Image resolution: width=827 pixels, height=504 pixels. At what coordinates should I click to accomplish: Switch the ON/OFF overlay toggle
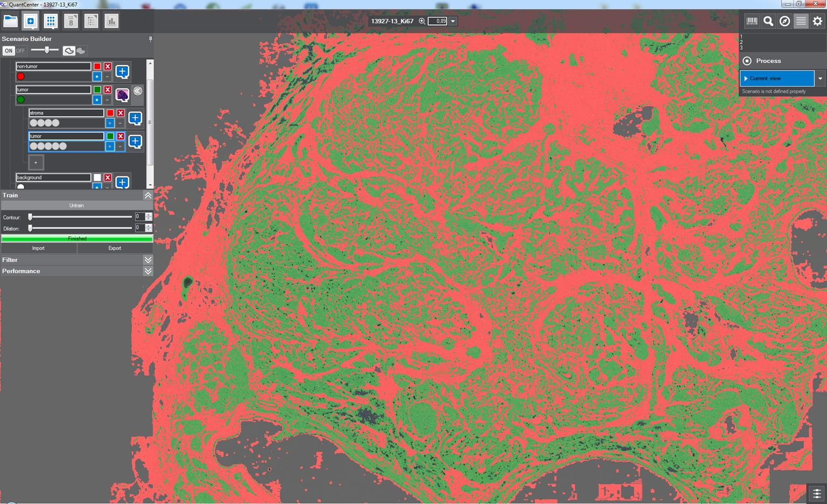[15, 51]
